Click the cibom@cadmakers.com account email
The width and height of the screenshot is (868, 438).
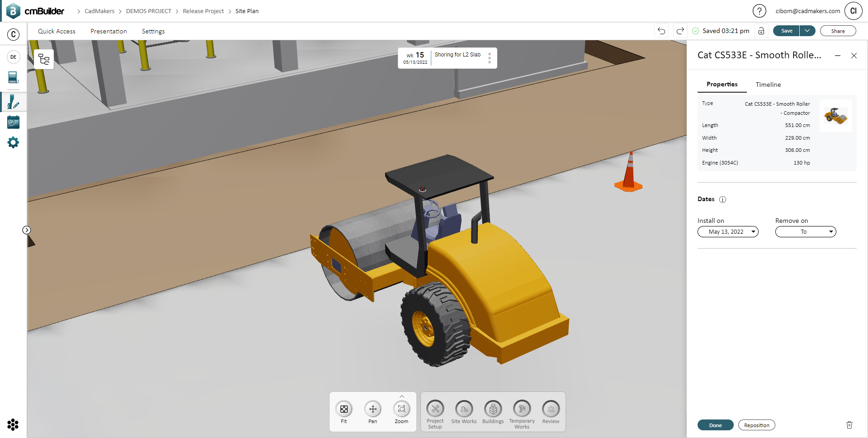(x=807, y=11)
